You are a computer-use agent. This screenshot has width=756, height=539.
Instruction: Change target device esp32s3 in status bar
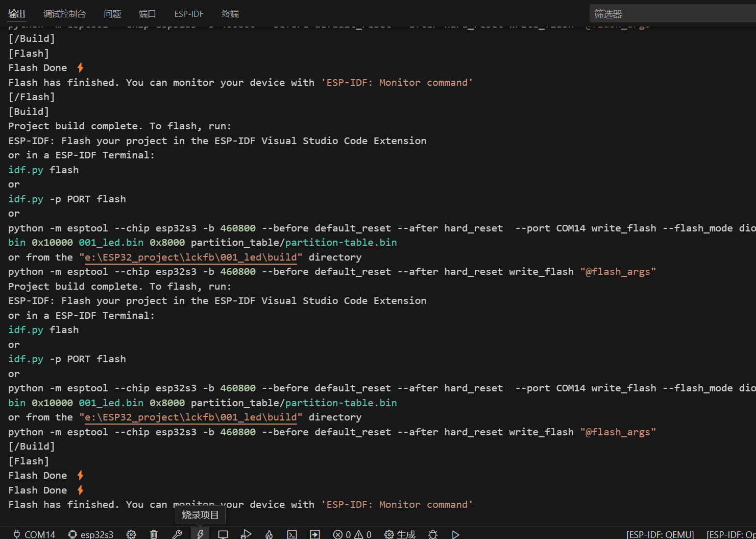click(x=91, y=534)
